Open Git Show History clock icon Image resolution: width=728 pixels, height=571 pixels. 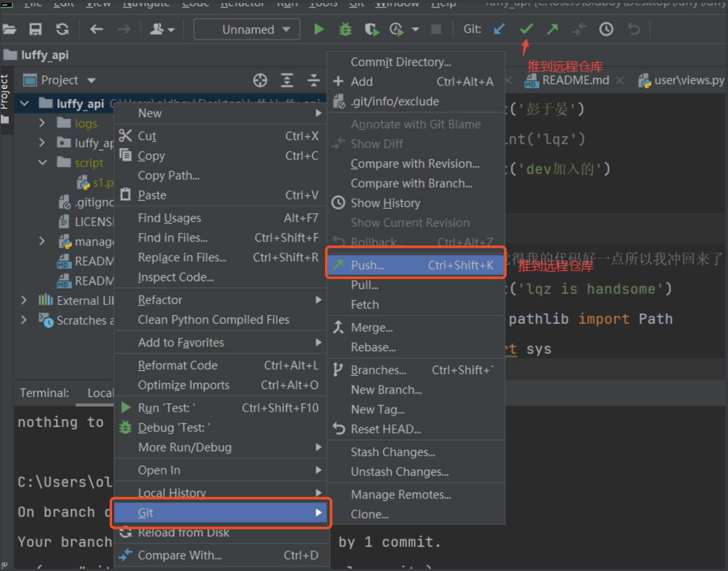coord(606,29)
